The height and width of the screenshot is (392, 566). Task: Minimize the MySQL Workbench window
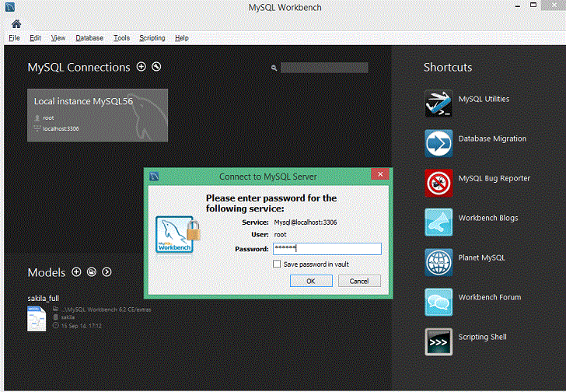pos(518,6)
